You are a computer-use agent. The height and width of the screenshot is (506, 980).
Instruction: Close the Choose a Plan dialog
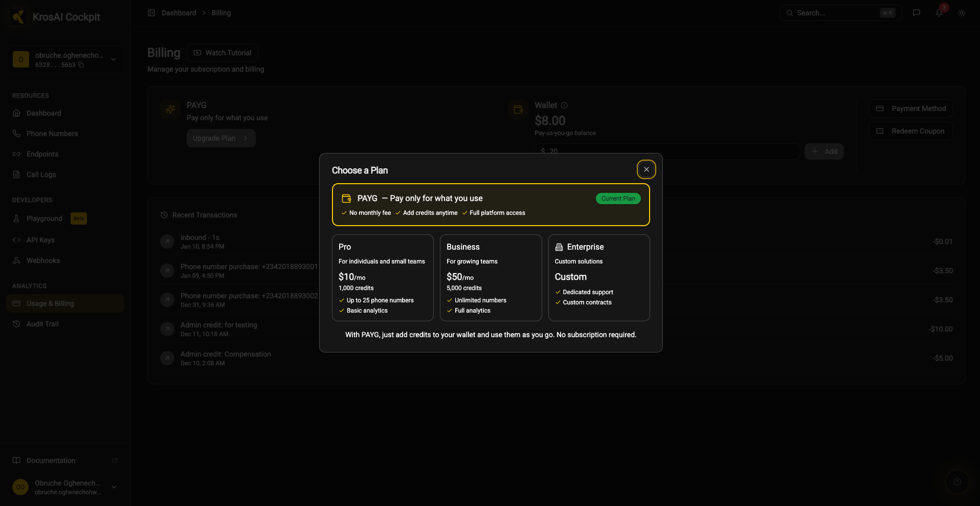pos(647,169)
